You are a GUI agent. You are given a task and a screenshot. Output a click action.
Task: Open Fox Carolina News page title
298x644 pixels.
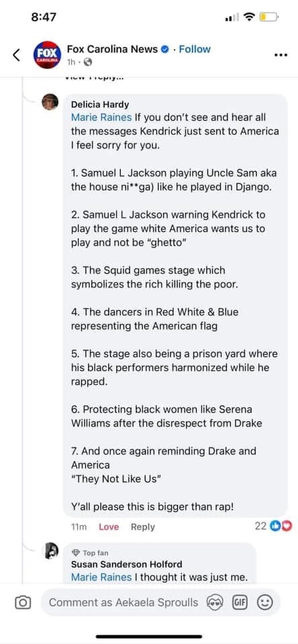(x=112, y=49)
